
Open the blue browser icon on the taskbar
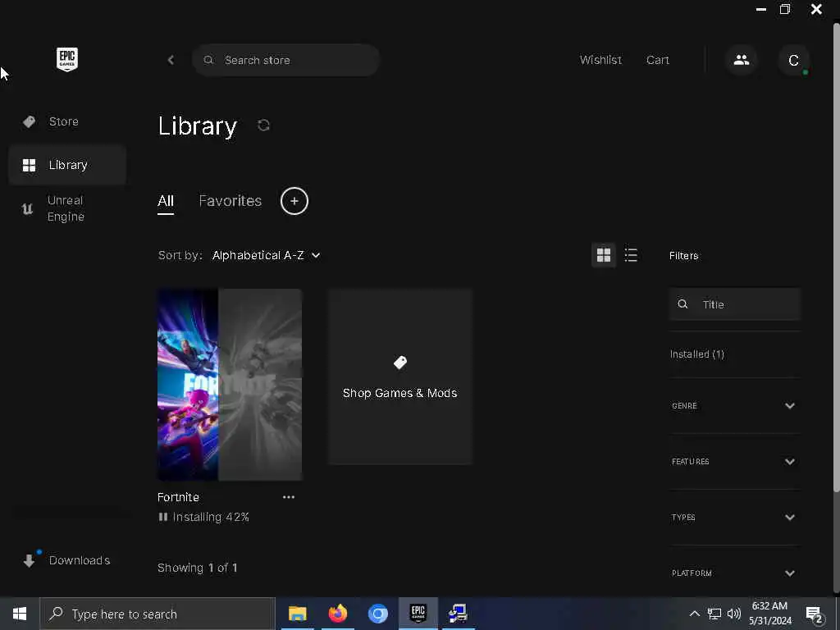point(377,614)
